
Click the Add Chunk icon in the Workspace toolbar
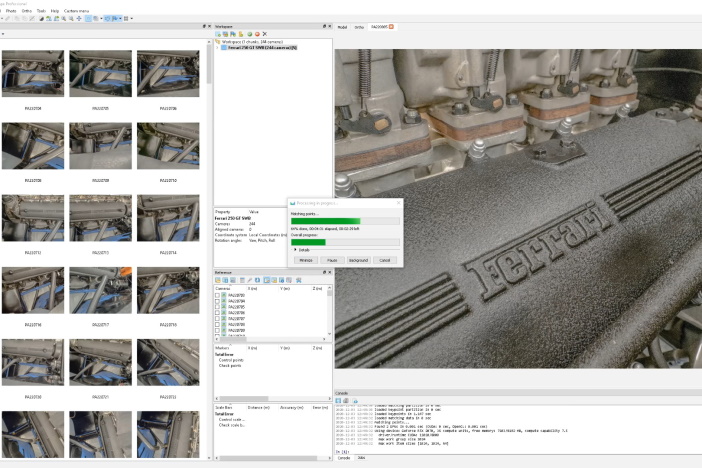[x=218, y=34]
